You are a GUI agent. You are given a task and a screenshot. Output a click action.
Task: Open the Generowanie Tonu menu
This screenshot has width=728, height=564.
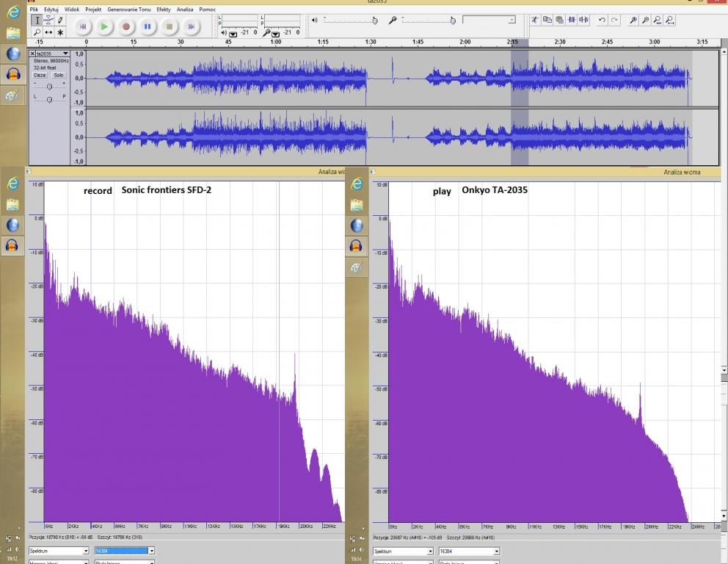coord(128,10)
